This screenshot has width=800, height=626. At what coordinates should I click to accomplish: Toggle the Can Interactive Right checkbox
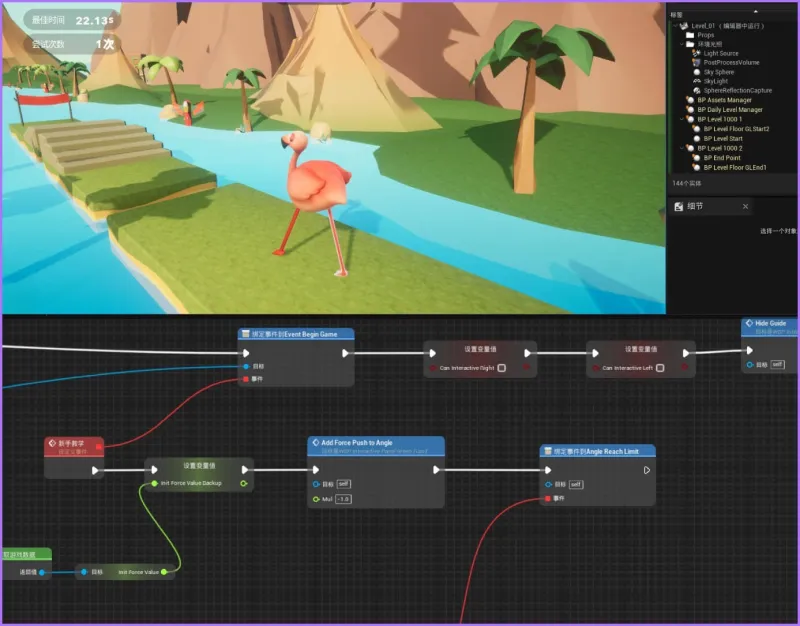(x=502, y=368)
